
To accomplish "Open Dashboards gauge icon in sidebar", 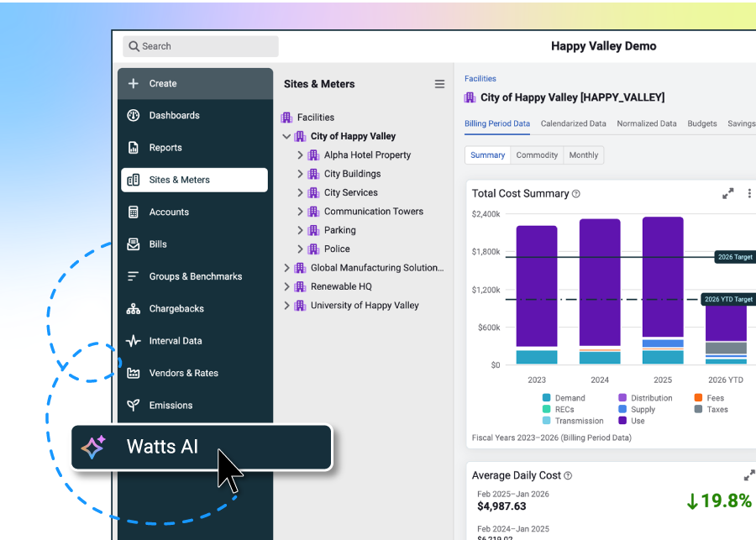I will point(134,115).
